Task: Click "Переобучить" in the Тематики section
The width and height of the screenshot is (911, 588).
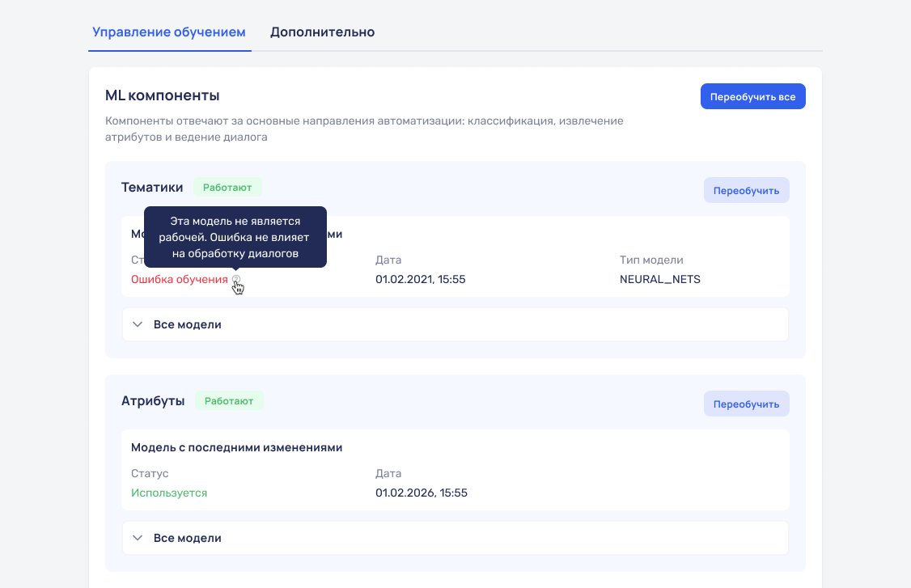Action: click(746, 190)
